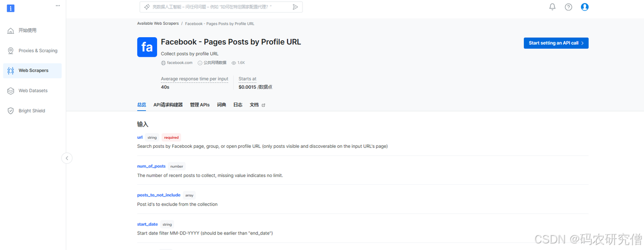Click the Start date filter description

click(x=205, y=233)
